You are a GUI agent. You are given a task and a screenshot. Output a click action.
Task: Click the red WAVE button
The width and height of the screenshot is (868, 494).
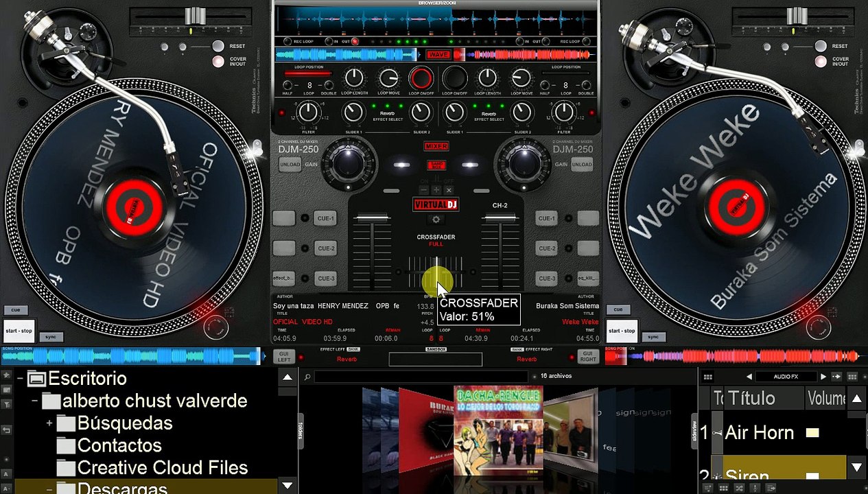pos(437,55)
